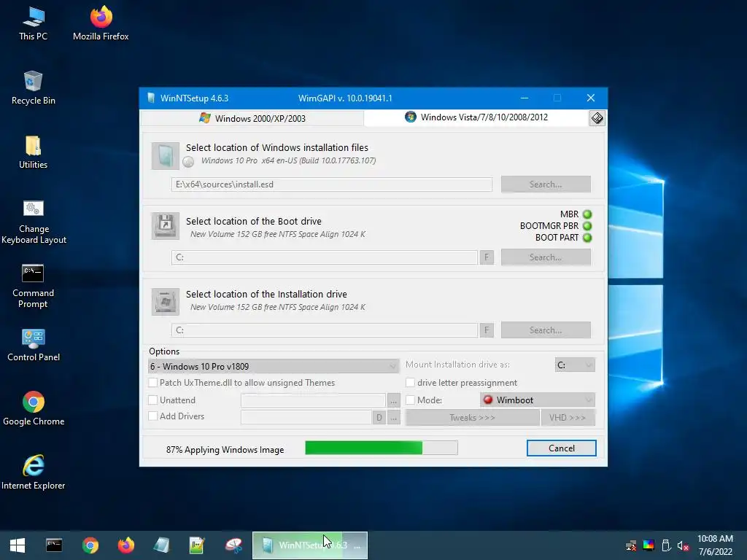This screenshot has height=560, width=747.
Task: Click the BOOTMGR PBR green status indicator
Action: tap(587, 226)
